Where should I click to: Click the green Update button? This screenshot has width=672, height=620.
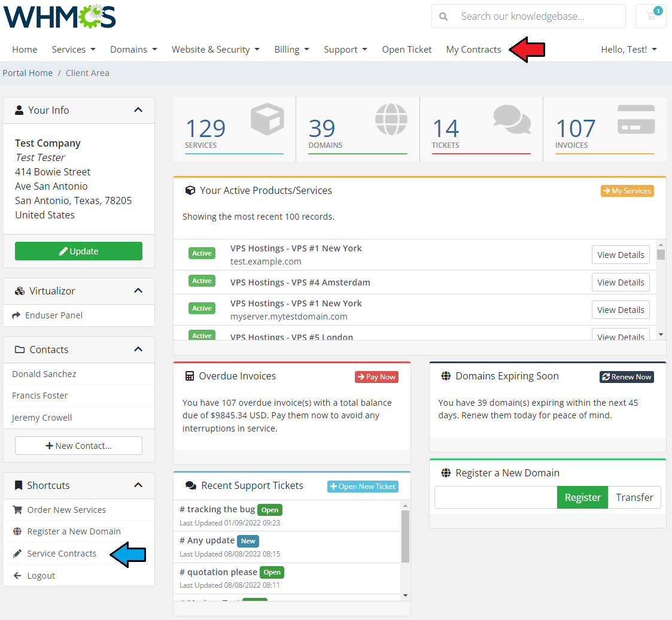click(78, 251)
